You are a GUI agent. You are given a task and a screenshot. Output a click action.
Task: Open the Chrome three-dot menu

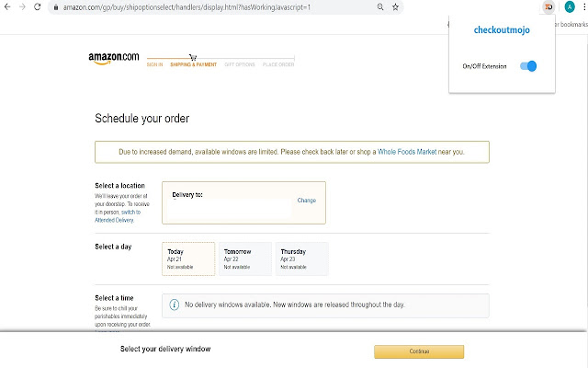point(582,6)
